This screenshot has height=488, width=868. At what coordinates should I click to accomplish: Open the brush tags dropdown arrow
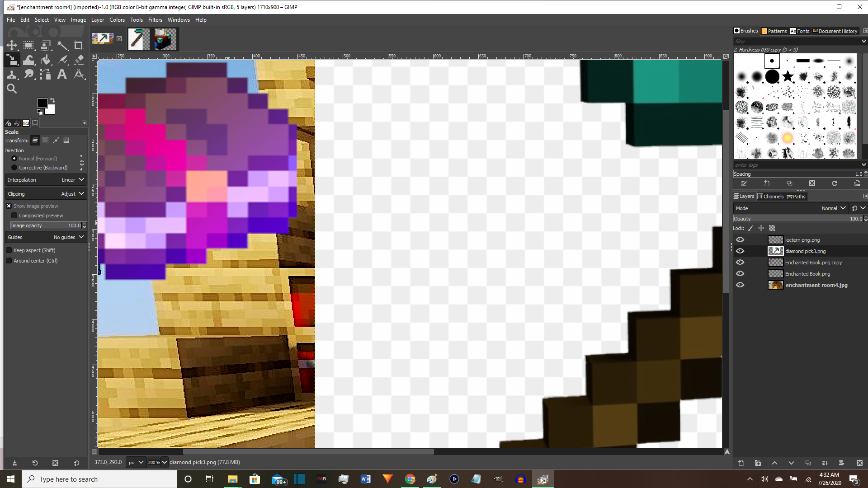click(863, 165)
